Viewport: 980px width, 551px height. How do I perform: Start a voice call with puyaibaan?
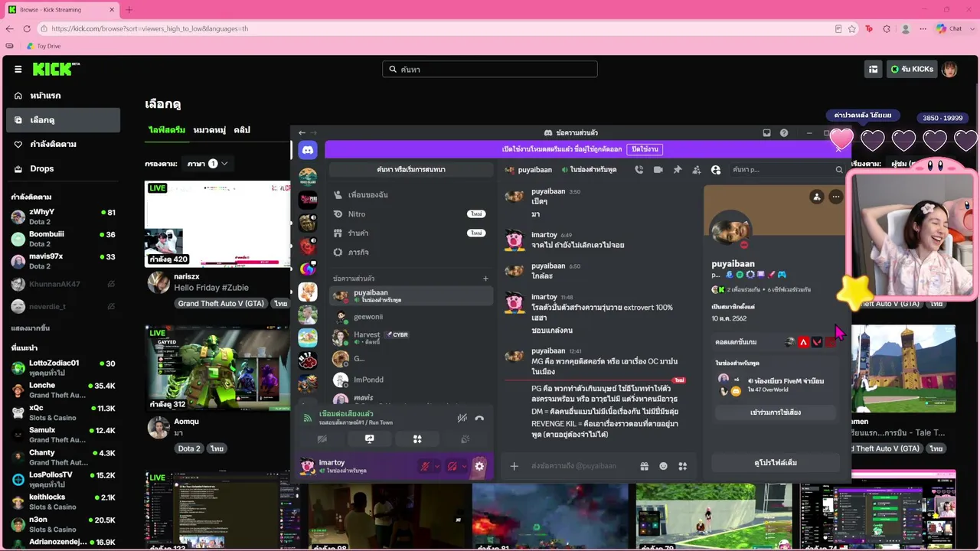point(639,169)
